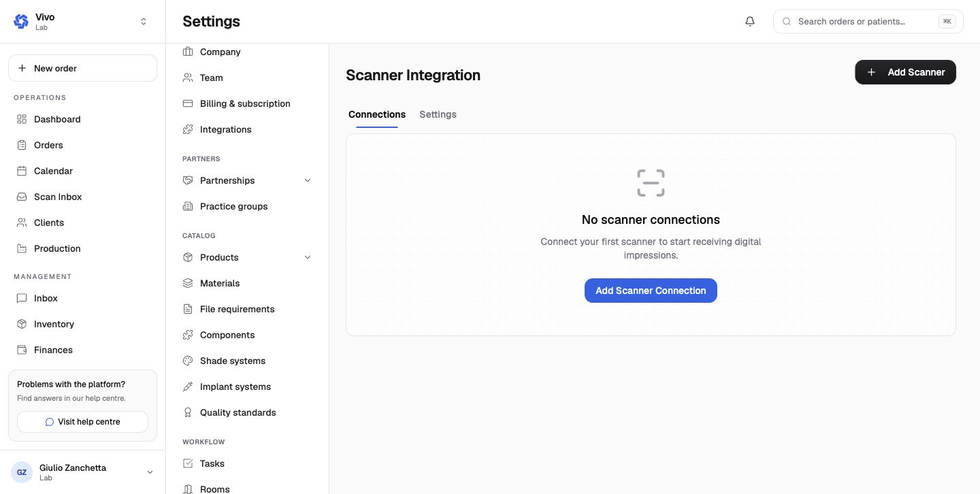The image size is (980, 494).
Task: Click the Integrations puzzle icon
Action: [188, 129]
